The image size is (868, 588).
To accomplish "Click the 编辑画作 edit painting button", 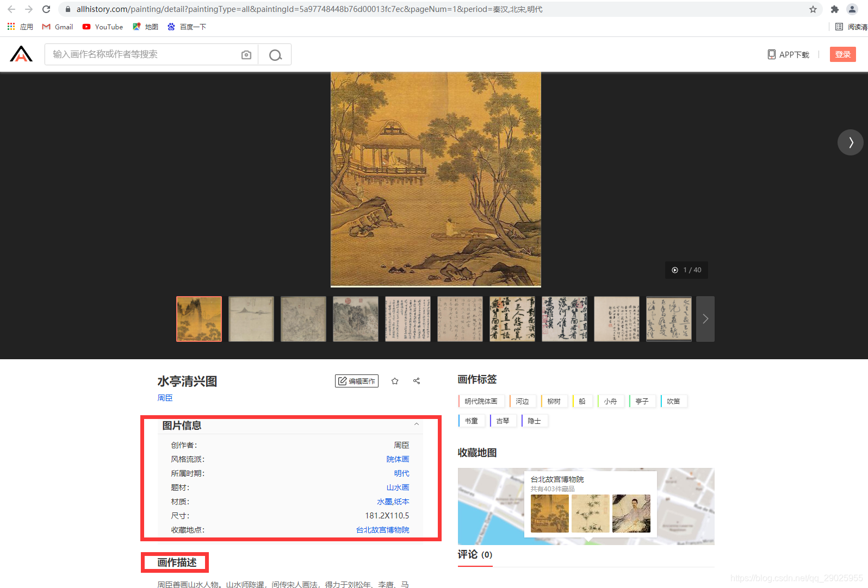I will click(x=357, y=381).
